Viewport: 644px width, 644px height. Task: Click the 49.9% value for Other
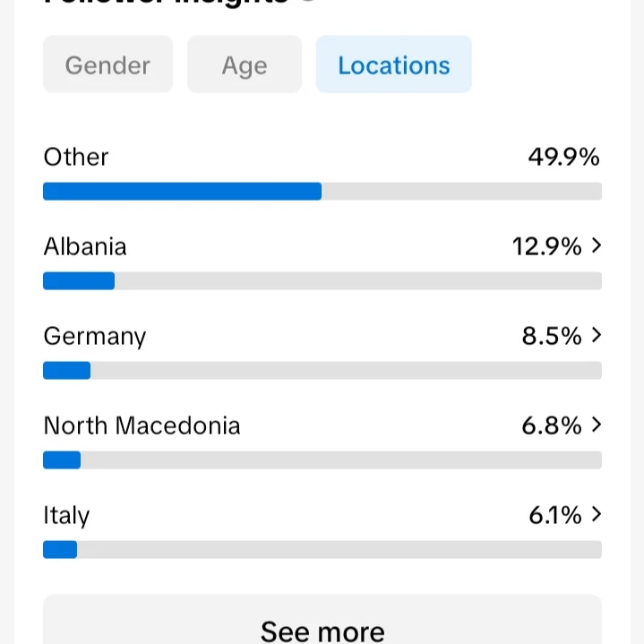(563, 157)
